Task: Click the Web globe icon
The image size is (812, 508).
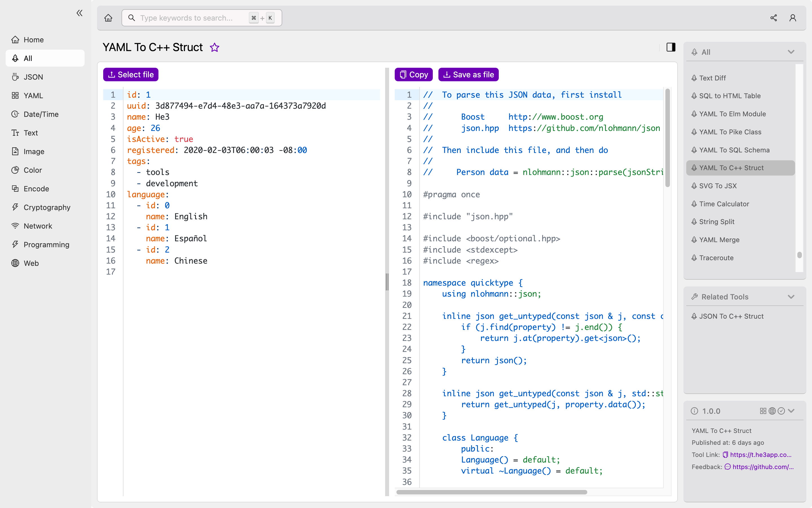Action: [x=15, y=263]
